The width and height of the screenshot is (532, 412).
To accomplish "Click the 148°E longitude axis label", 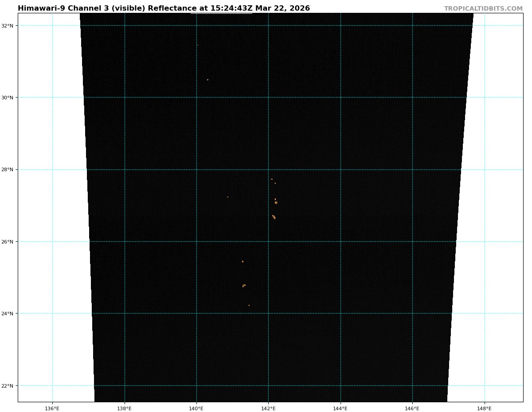I will (485, 408).
